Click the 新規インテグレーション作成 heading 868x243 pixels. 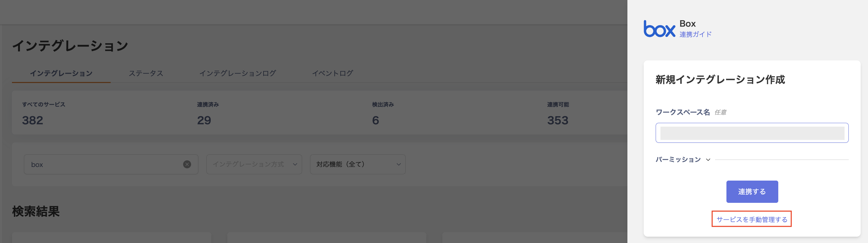[x=720, y=80]
